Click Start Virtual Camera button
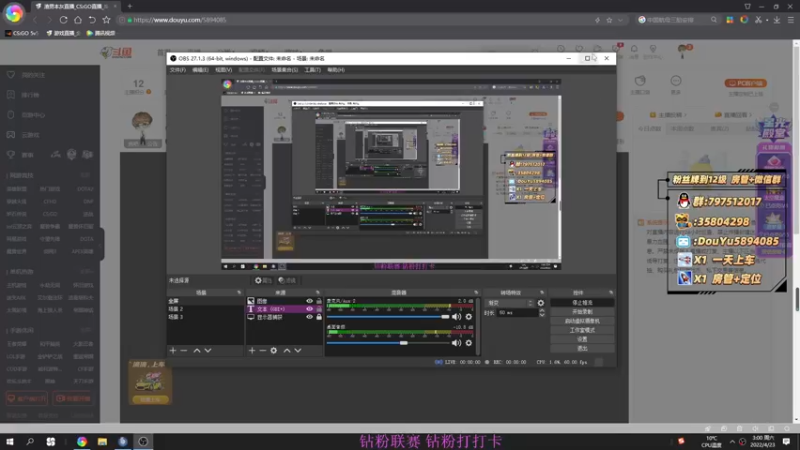The height and width of the screenshot is (450, 800). tap(582, 321)
